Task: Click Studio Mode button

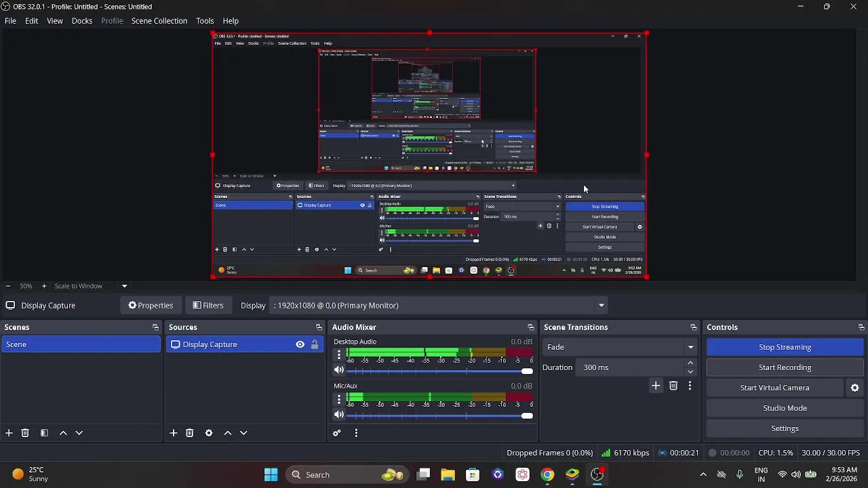Action: coord(785,408)
